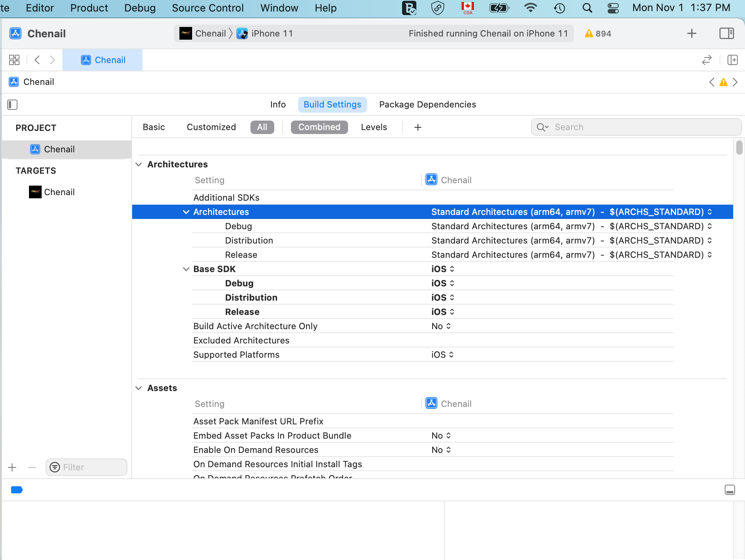Open the related items grid menu
745x560 pixels.
click(x=14, y=60)
